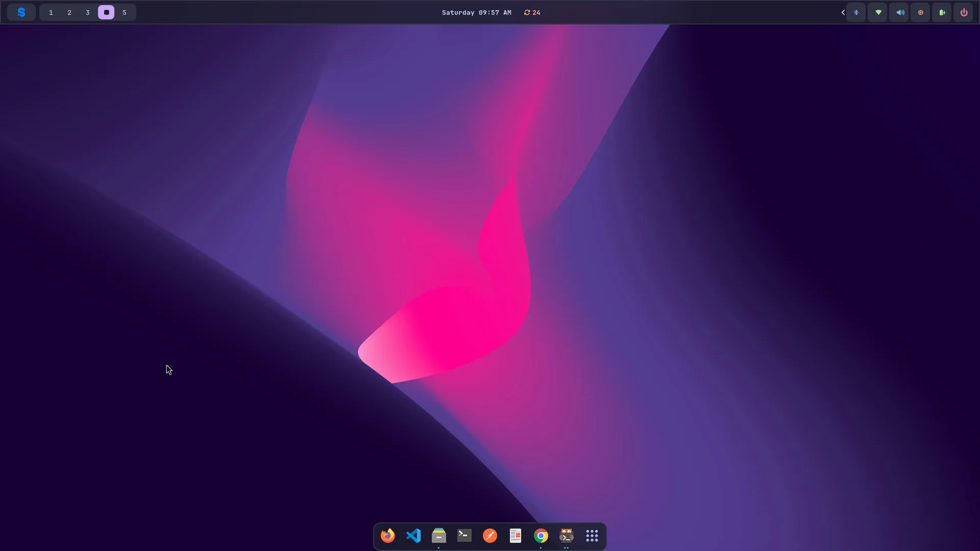Screen dimensions: 980x551
Task: Launch Postman from the dock
Action: coord(490,536)
